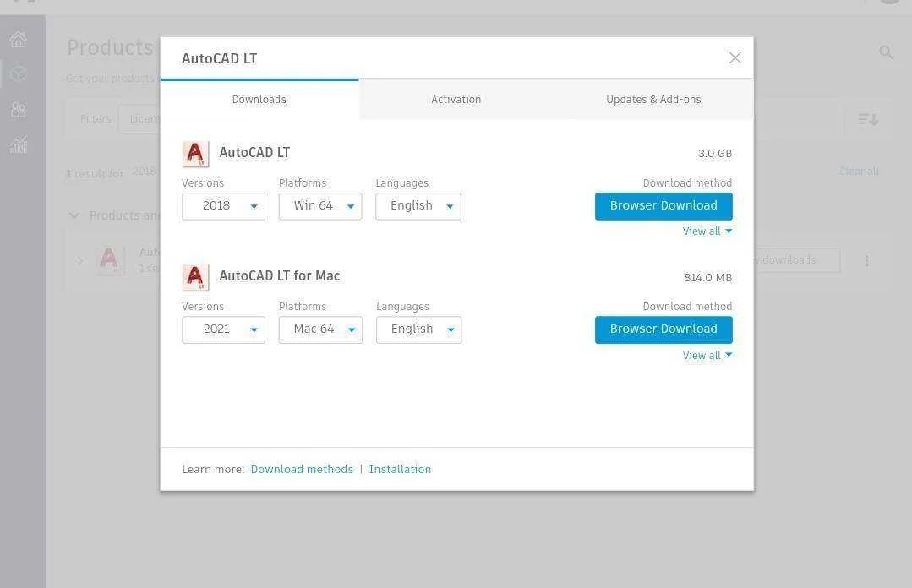Viewport: 912px width, 588px height.
Task: Click the sort order icon
Action: pyautogui.click(x=868, y=119)
